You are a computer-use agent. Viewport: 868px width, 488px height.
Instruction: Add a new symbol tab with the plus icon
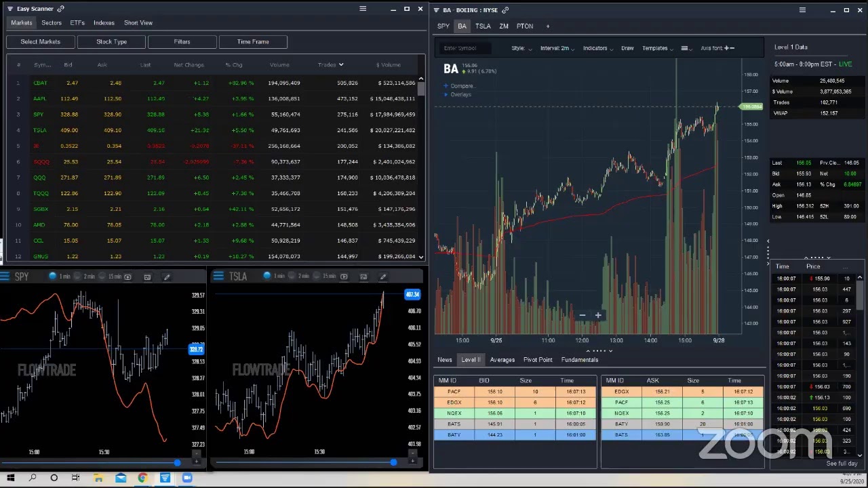[548, 26]
